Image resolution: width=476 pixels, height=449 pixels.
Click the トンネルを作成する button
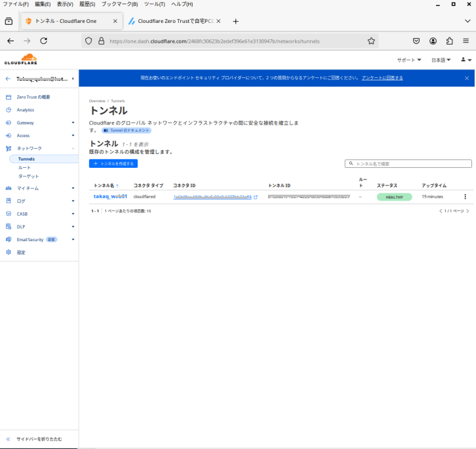coord(113,163)
